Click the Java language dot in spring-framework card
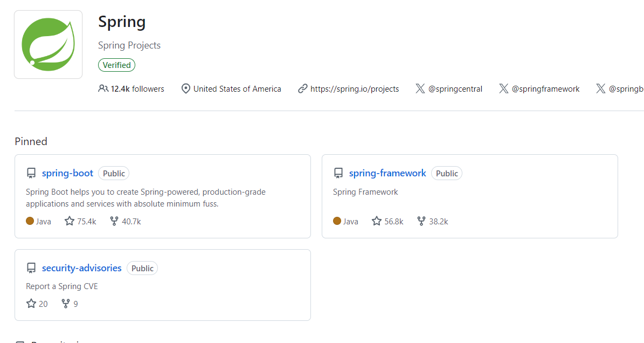 tap(337, 221)
